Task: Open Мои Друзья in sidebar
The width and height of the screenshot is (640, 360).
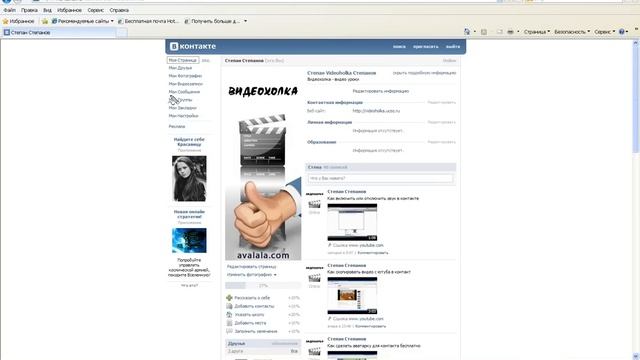Action: 180,68
